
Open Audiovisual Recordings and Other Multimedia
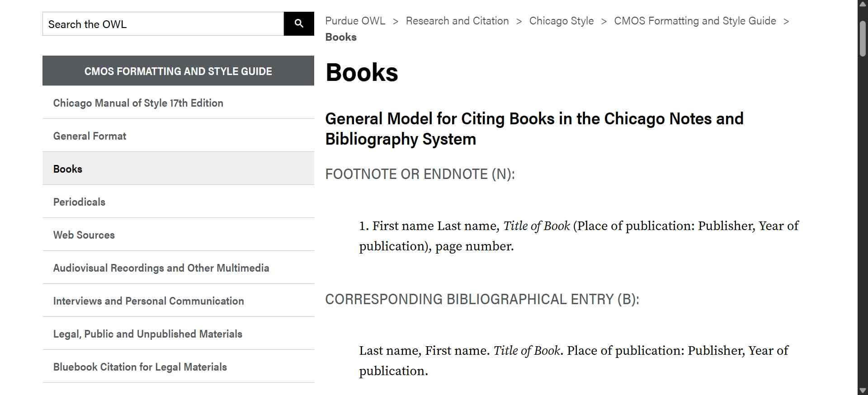[x=161, y=268]
